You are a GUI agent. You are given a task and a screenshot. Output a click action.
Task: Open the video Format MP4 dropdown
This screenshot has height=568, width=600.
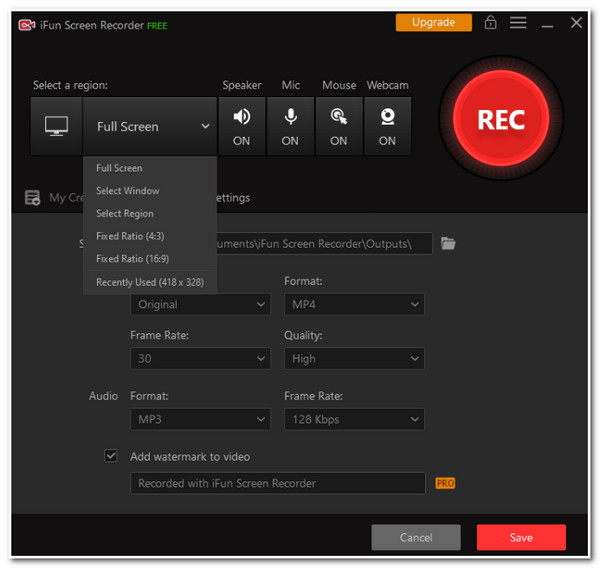(x=354, y=304)
